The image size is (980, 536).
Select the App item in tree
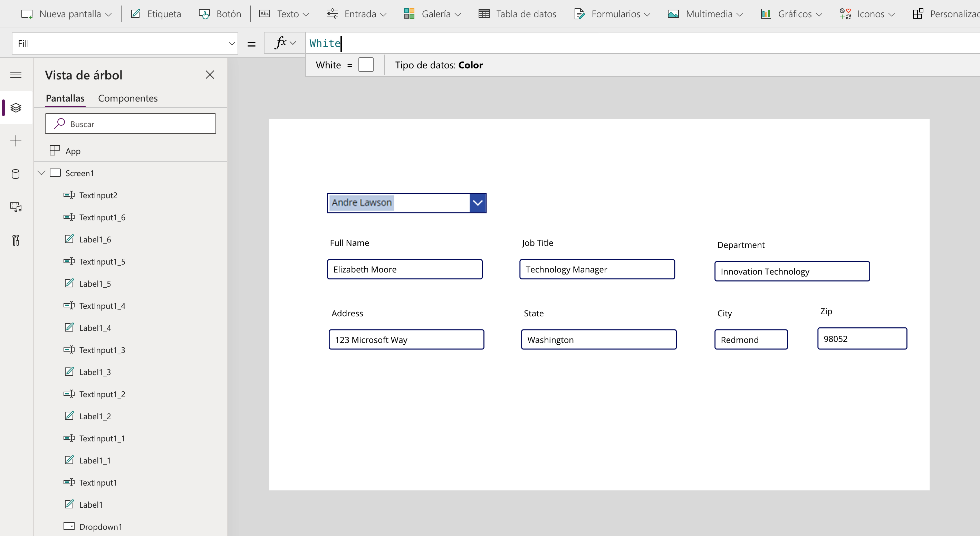point(73,151)
